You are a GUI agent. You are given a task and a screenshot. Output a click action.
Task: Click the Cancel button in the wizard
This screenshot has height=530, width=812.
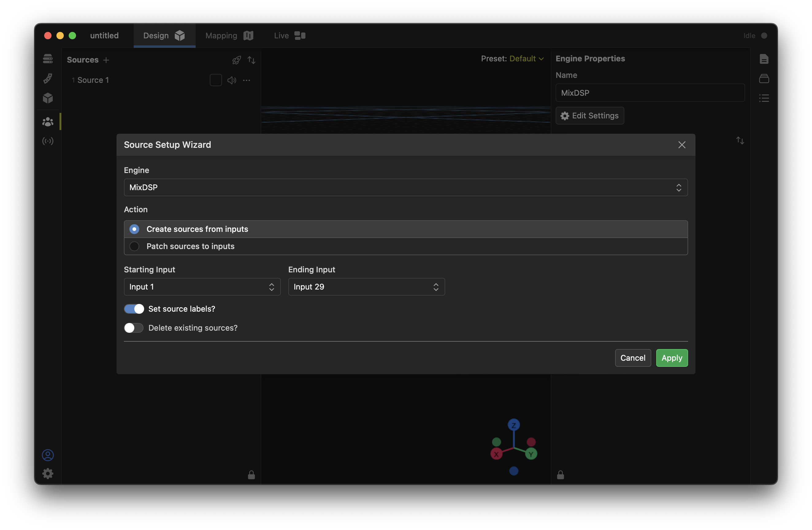pyautogui.click(x=633, y=358)
